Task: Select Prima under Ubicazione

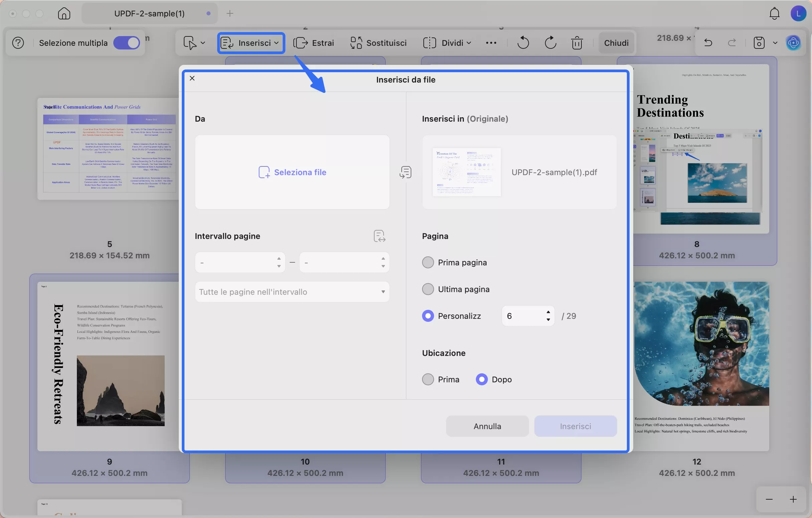Action: point(428,379)
